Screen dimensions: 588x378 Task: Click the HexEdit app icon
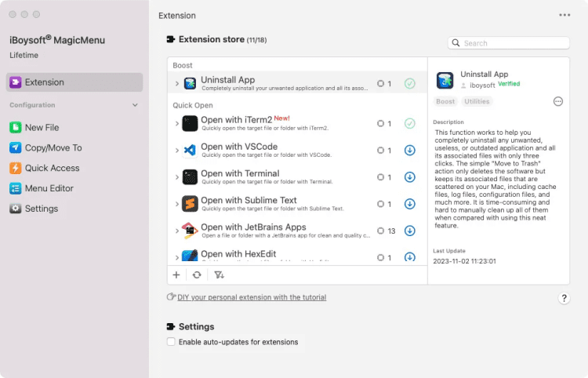[x=190, y=256]
